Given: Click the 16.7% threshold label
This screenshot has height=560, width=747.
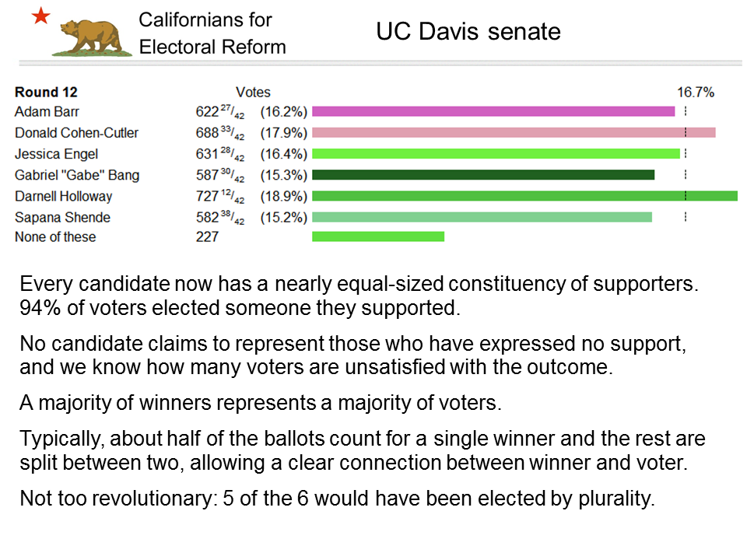Looking at the screenshot, I should click(x=696, y=92).
